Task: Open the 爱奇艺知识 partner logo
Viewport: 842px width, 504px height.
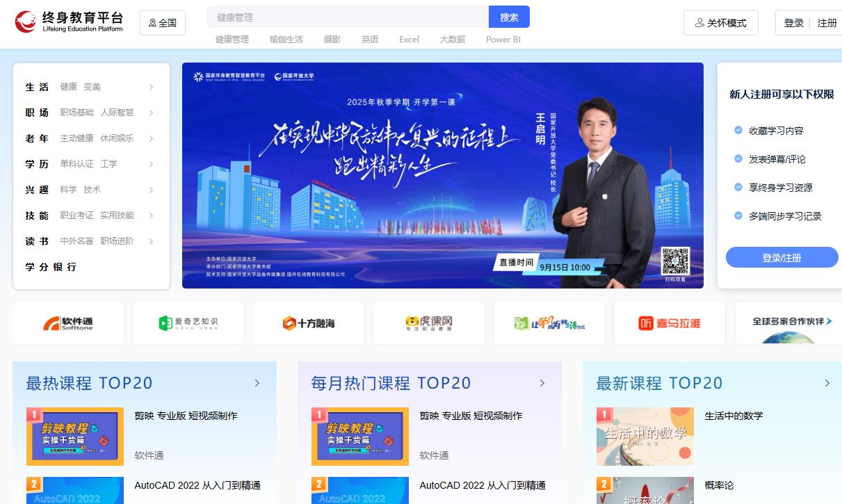Action: point(188,323)
